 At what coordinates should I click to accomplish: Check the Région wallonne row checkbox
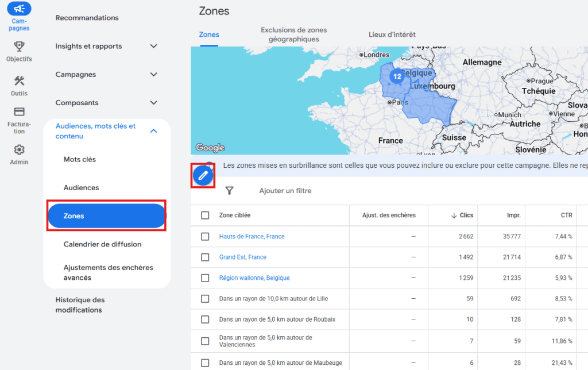[x=205, y=277]
